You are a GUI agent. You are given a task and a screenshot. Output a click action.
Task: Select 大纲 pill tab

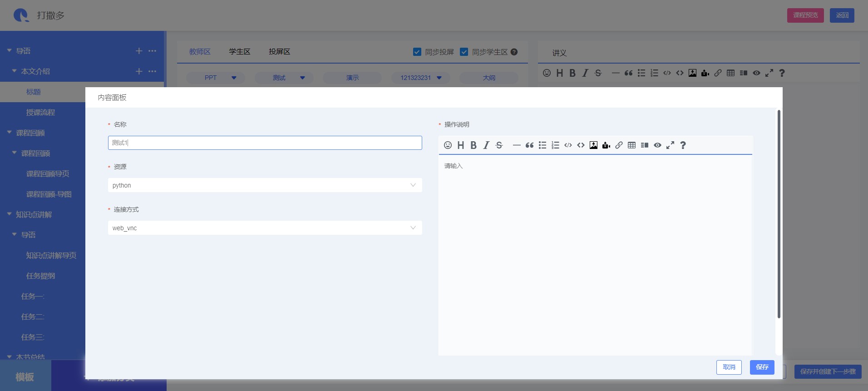[x=489, y=78]
